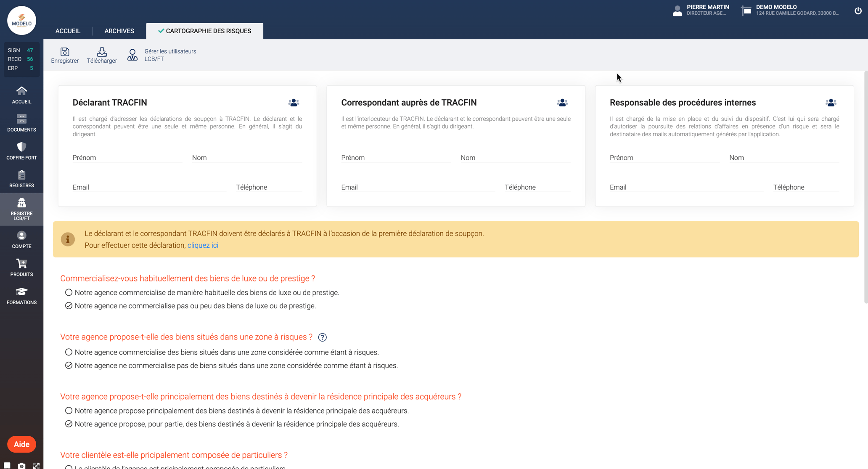The height and width of the screenshot is (469, 868).
Task: Select that properties mainly become primary residences
Action: (x=69, y=411)
